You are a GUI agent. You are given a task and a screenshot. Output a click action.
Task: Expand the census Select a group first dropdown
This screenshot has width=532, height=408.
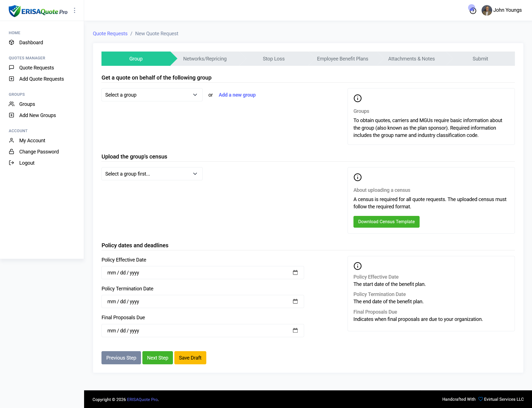[152, 174]
